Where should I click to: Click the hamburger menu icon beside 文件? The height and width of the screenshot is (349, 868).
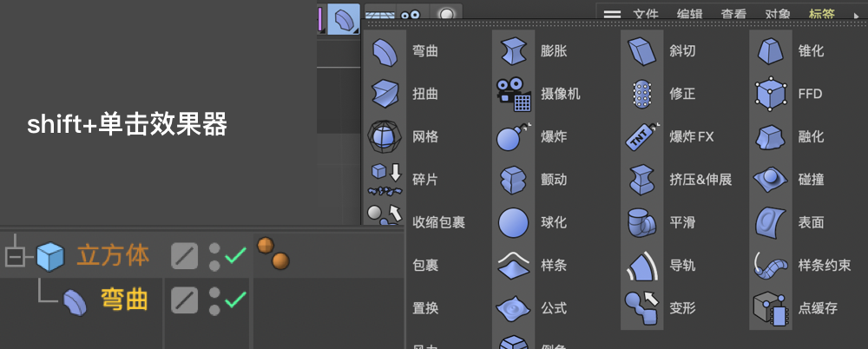pos(613,14)
